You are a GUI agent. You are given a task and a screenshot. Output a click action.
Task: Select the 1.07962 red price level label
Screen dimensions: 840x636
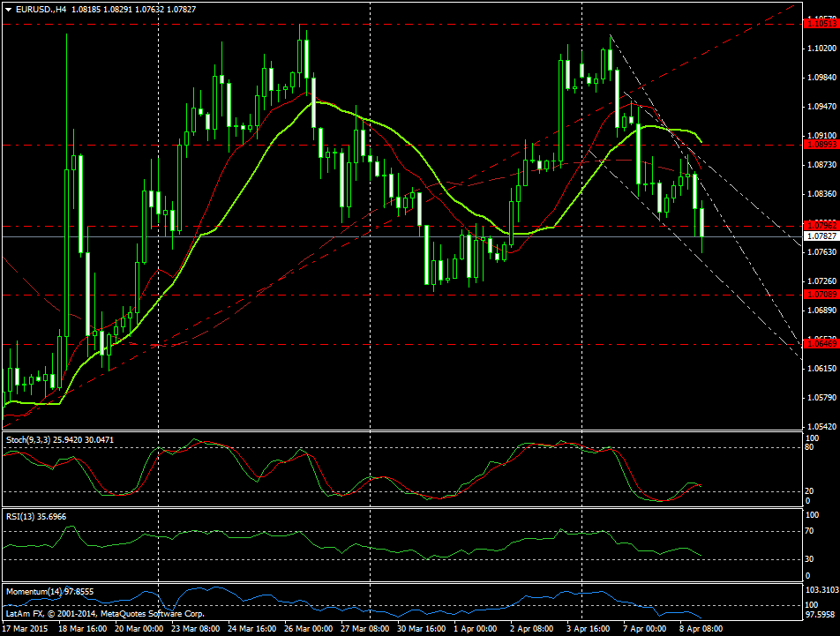click(821, 226)
